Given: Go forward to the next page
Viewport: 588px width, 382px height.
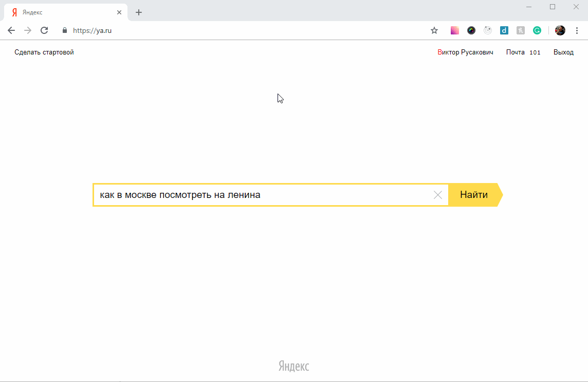Looking at the screenshot, I should [28, 30].
